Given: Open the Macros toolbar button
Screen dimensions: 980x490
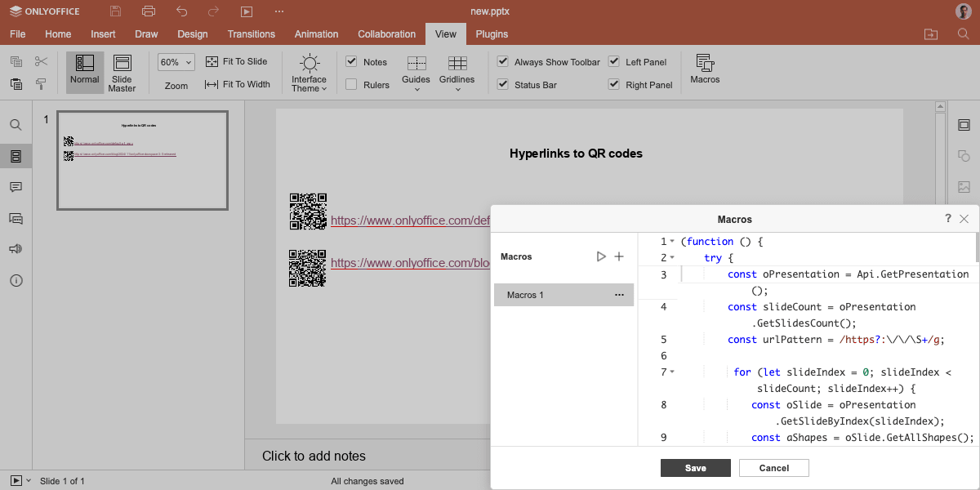Looking at the screenshot, I should [705, 70].
